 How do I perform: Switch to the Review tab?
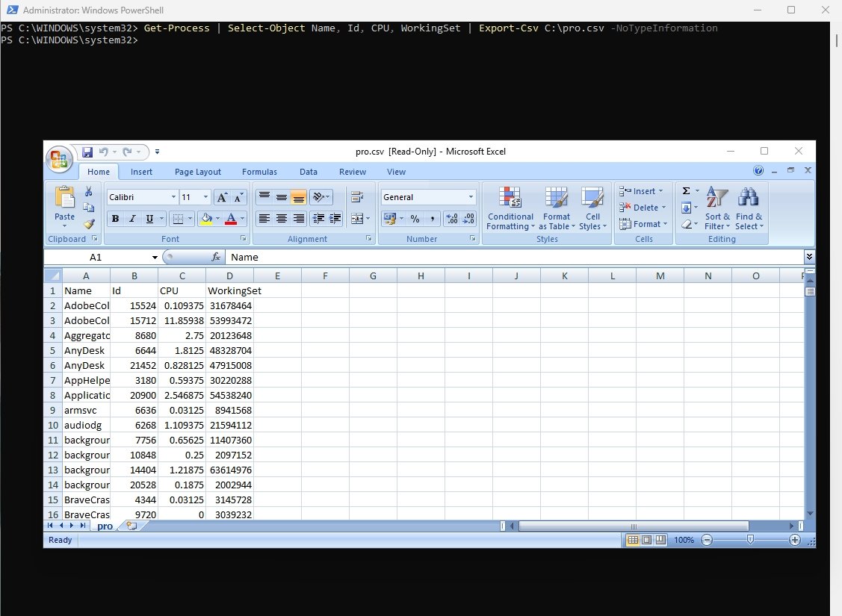(353, 172)
